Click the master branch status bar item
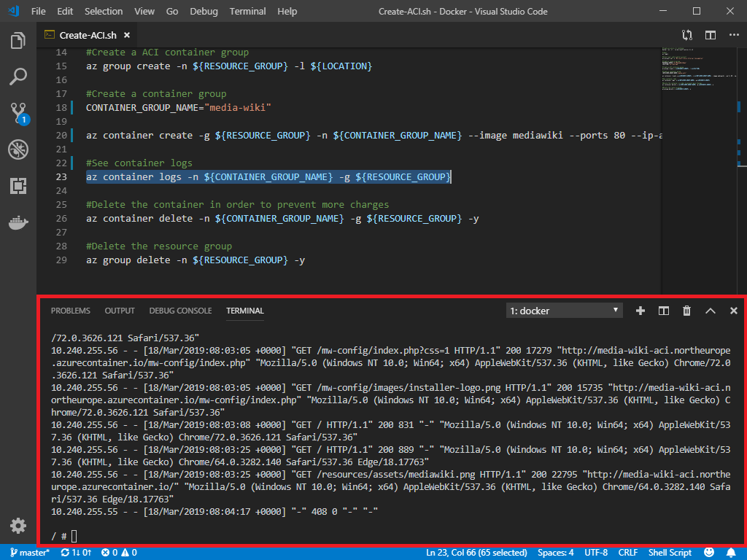 click(29, 553)
